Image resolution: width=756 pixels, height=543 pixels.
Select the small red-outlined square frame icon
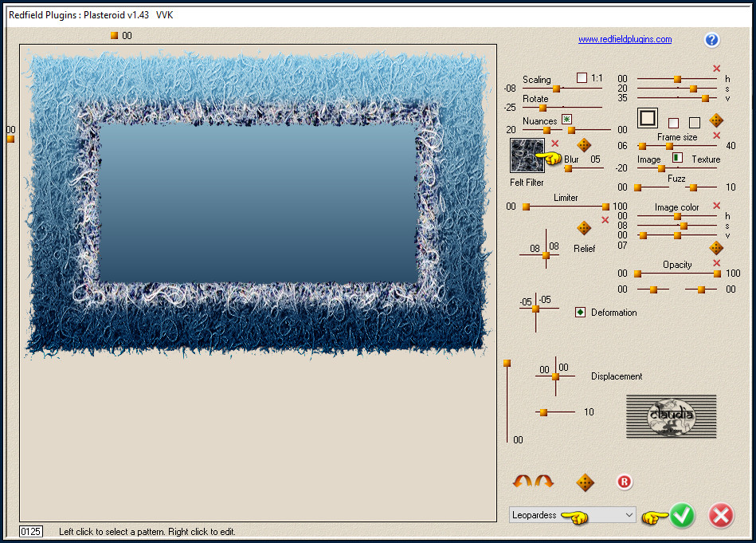point(674,123)
